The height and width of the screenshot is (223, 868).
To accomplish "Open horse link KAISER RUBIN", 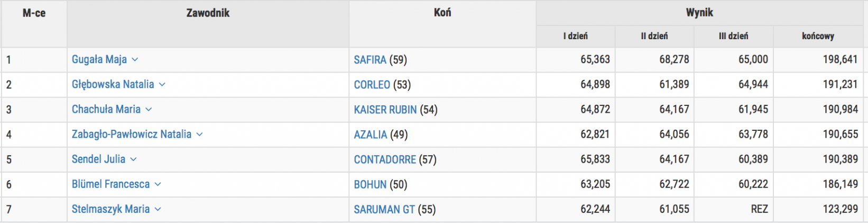I will click(x=385, y=110).
